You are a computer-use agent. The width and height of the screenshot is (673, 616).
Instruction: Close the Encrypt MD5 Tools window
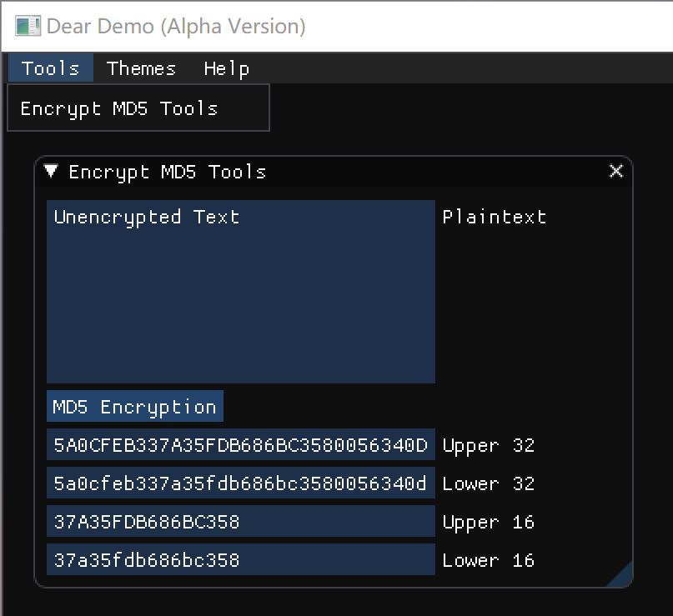[616, 171]
